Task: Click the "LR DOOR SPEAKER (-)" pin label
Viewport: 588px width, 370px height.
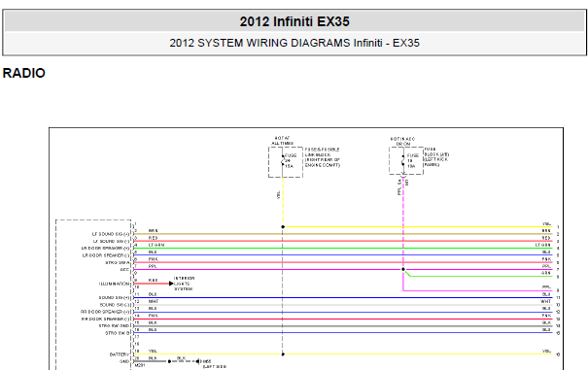Action: tap(106, 255)
